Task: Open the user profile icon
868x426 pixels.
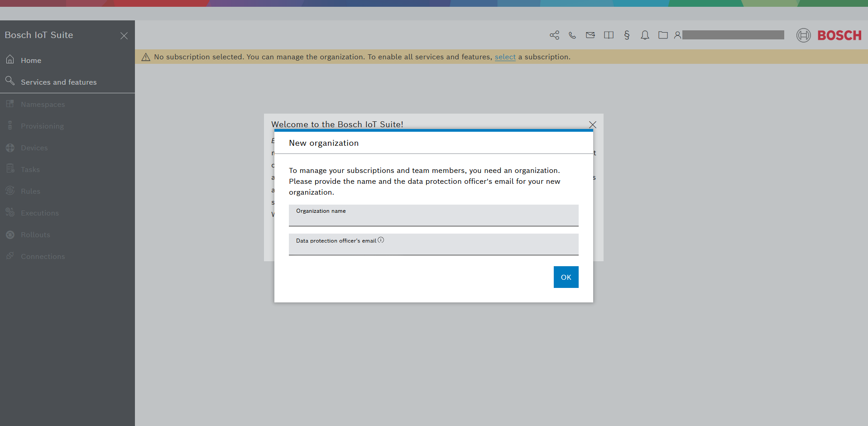Action: [677, 35]
